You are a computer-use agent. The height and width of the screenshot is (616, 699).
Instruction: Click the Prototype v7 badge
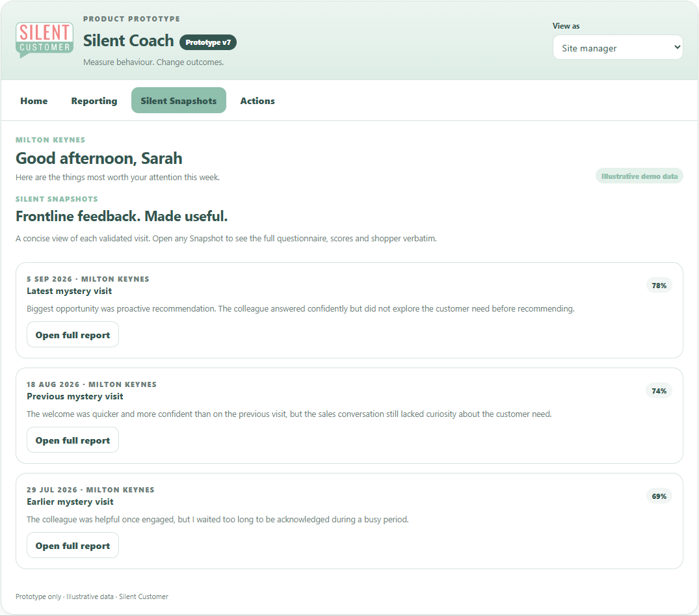click(x=207, y=42)
